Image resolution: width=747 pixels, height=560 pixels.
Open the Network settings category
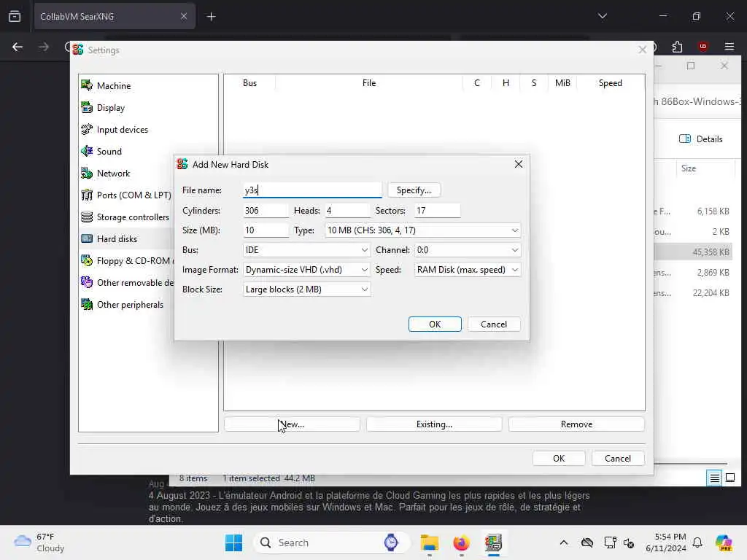coord(113,174)
